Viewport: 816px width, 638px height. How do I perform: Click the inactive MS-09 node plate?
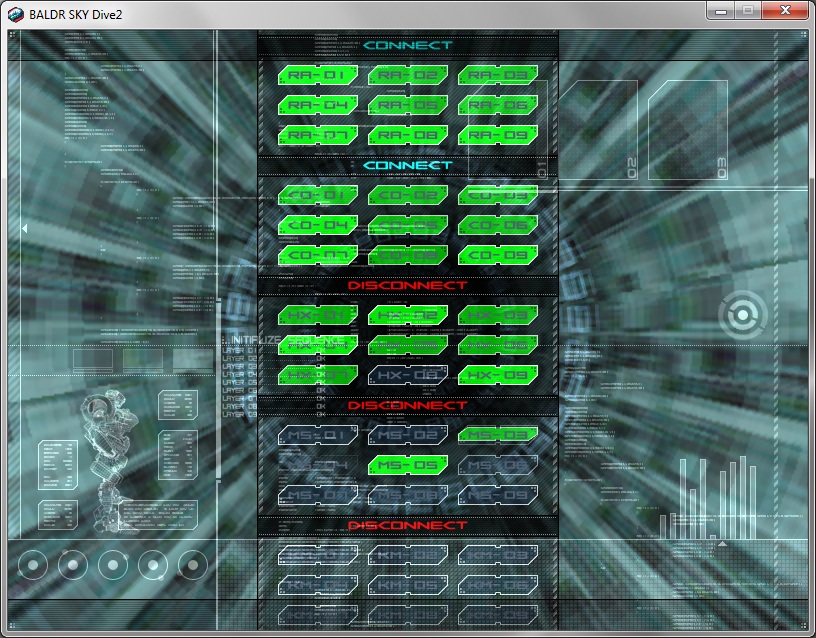[x=498, y=495]
